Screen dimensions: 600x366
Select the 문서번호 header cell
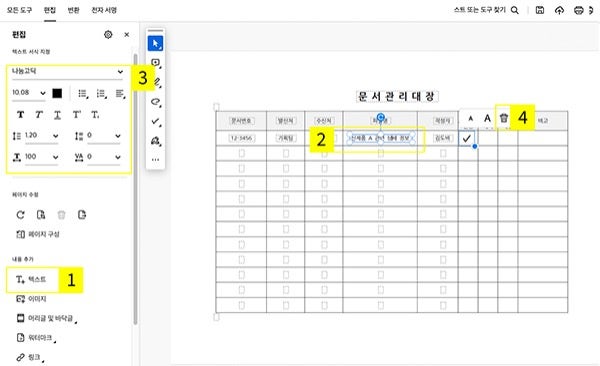[x=241, y=121]
